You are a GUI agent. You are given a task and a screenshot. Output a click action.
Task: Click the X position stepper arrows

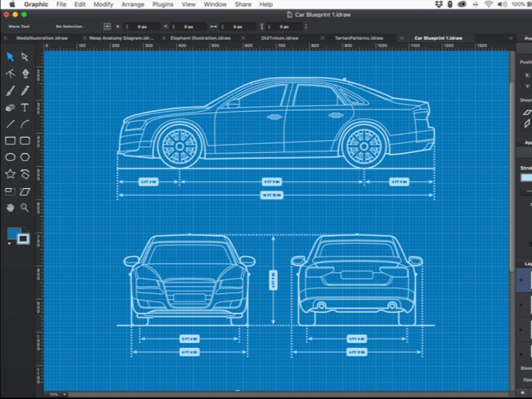tap(127, 27)
